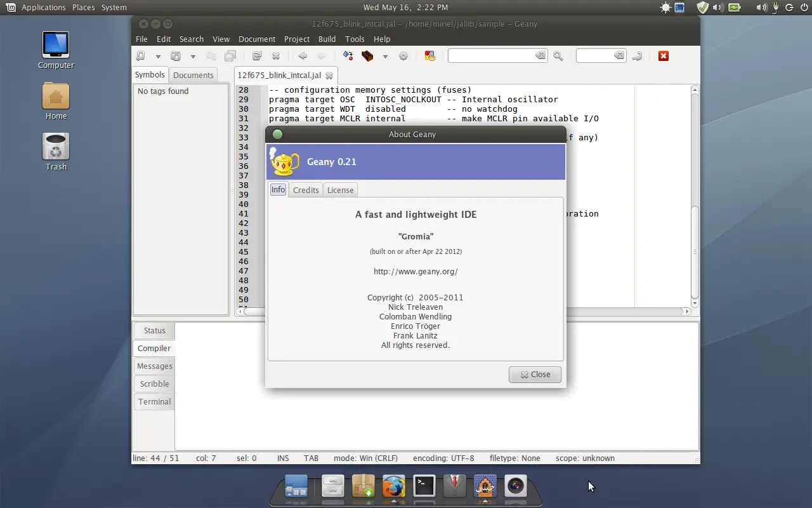
Task: Click the battery indicator in the top panel
Action: pos(735,8)
